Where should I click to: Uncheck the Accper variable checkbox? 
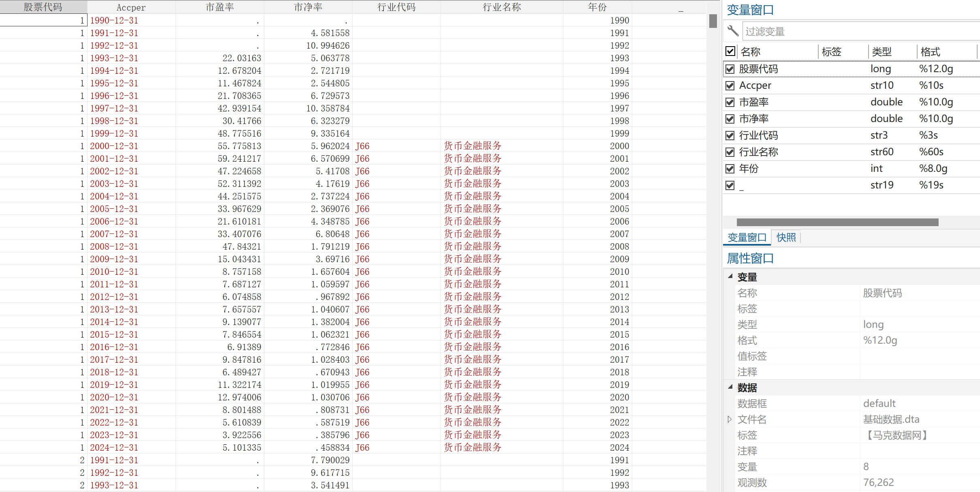[730, 86]
